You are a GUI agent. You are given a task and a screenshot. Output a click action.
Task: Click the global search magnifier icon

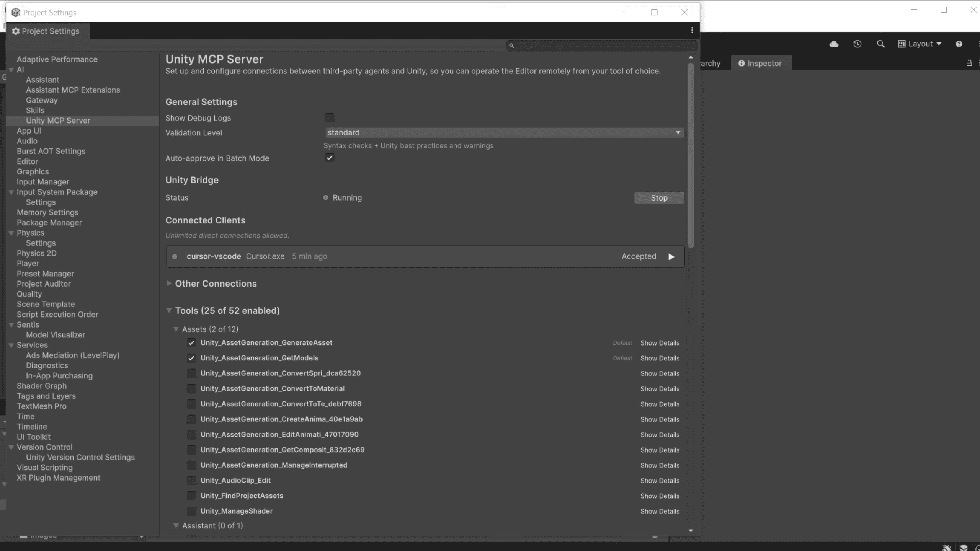tap(880, 44)
